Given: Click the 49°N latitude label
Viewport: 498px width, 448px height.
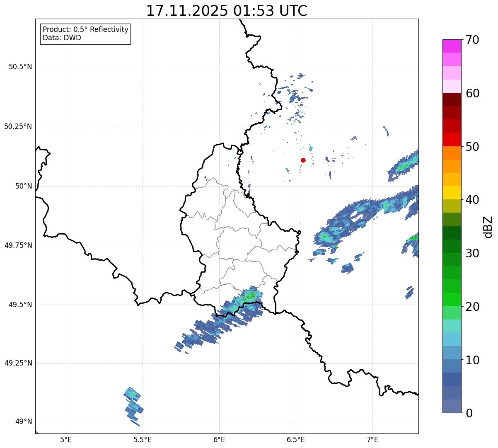Looking at the screenshot, I should pos(24,422).
